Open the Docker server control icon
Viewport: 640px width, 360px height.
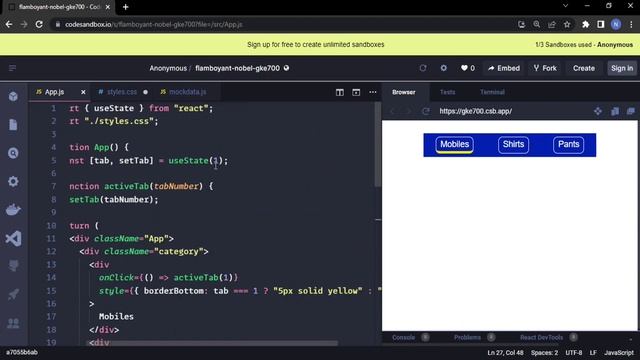[13, 210]
